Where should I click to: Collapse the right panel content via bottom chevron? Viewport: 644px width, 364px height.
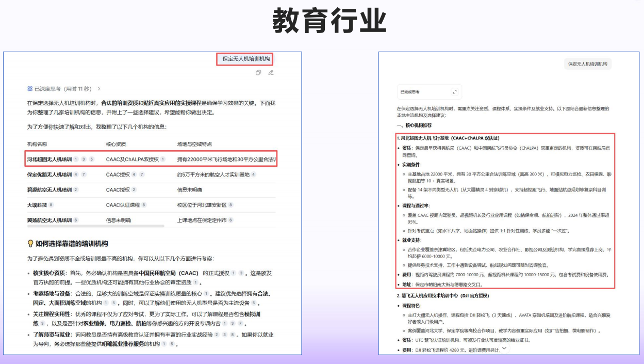click(504, 349)
